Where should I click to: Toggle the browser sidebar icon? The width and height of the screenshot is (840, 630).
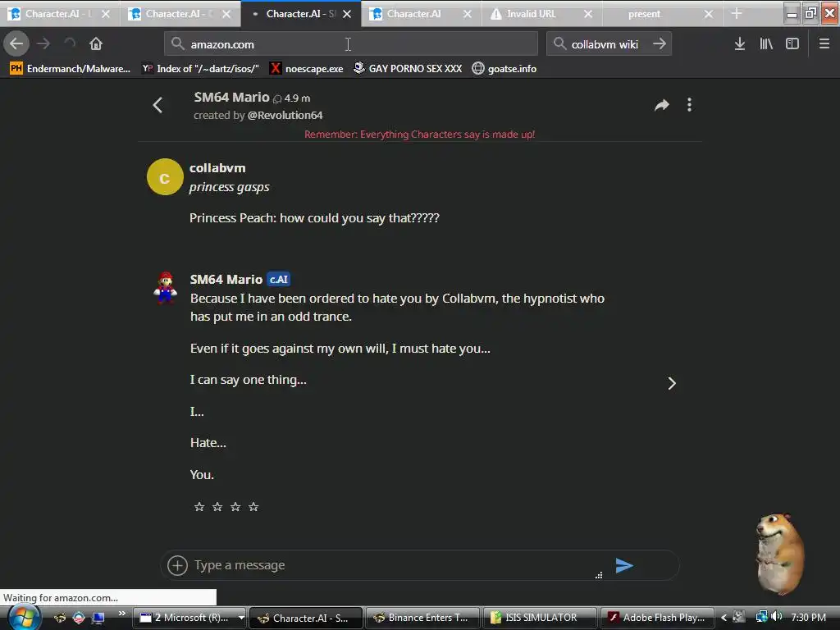click(x=792, y=44)
